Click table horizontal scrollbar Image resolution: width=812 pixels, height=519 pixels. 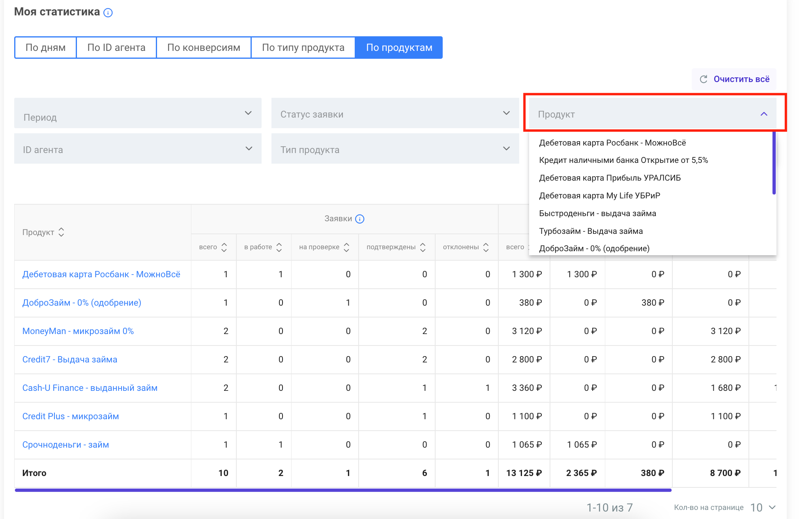(x=343, y=490)
